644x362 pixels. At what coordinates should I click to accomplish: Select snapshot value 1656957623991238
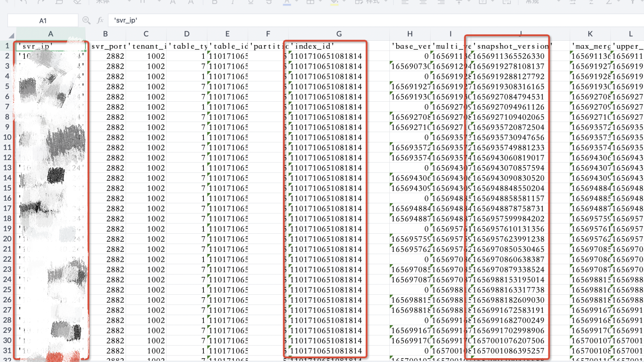coord(520,239)
